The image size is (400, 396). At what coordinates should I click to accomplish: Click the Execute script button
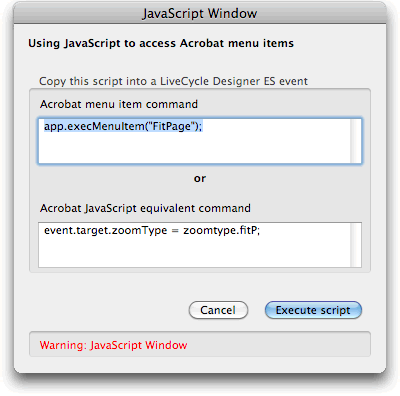(313, 310)
